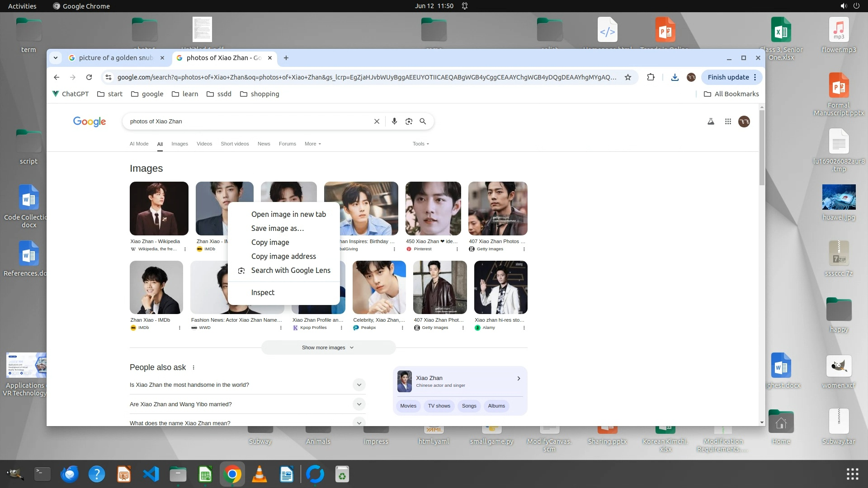The width and height of the screenshot is (868, 488).
Task: Launch VLC media player from the dock
Action: (259, 474)
